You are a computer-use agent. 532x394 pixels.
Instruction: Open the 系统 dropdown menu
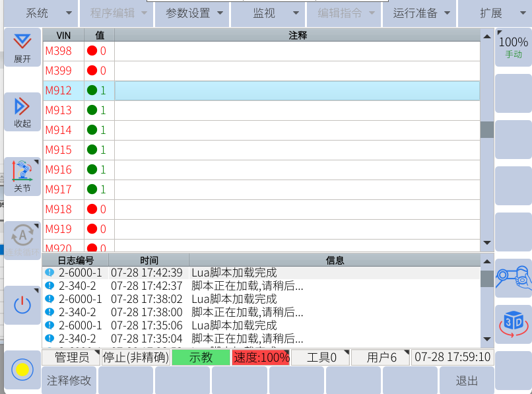click(x=40, y=13)
